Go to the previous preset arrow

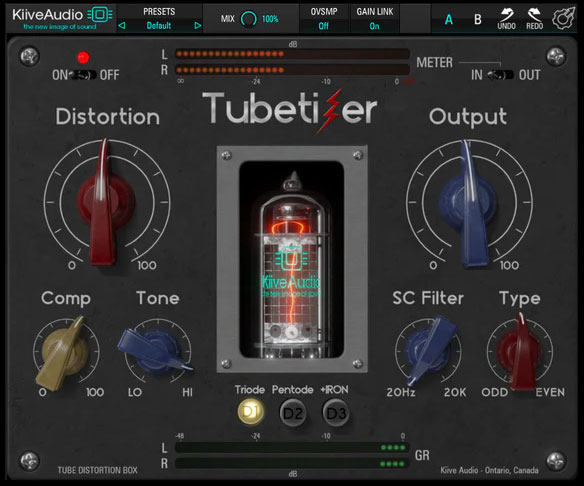[x=122, y=26]
